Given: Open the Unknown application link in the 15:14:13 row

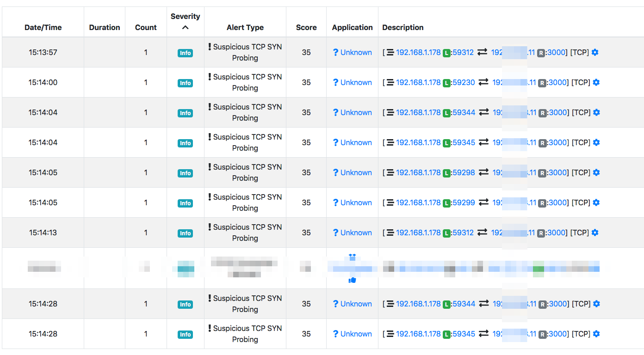Looking at the screenshot, I should click(356, 233).
